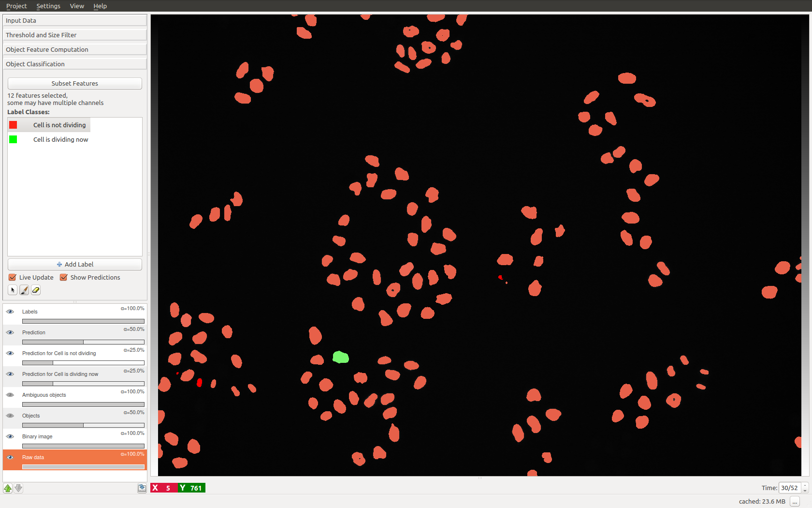Toggle Binary image layer visibility eye
812x508 pixels.
(10, 436)
